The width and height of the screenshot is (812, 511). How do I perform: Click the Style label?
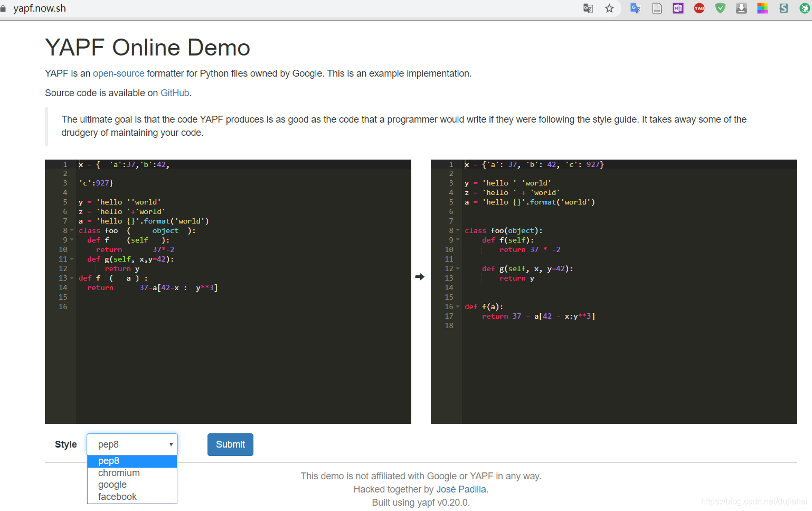(x=66, y=444)
